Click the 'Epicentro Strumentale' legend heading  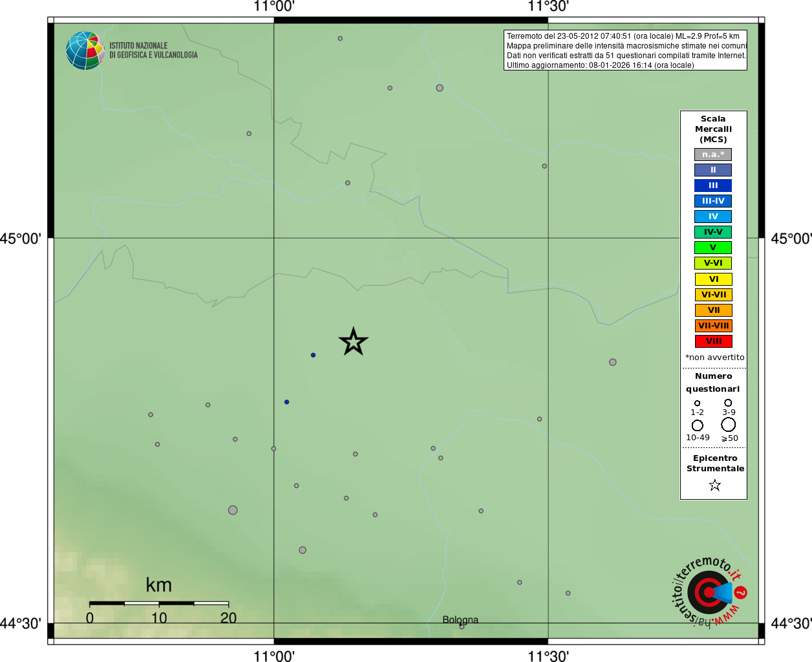715,464
